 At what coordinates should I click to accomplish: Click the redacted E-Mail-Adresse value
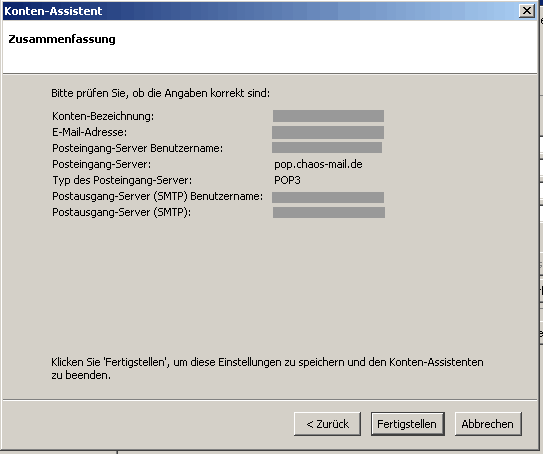328,132
